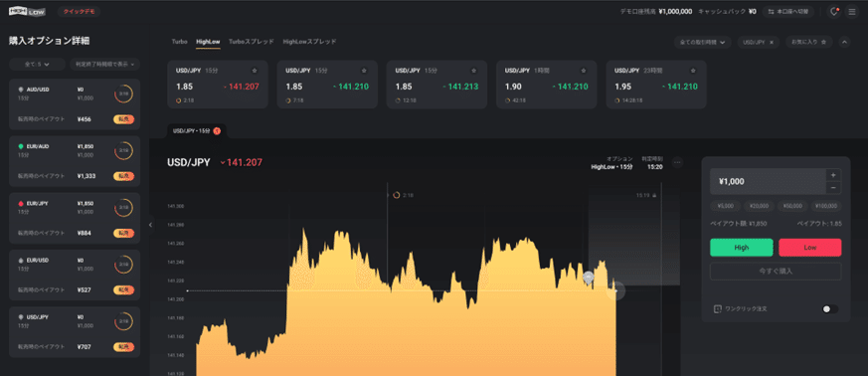The width and height of the screenshot is (868, 376).
Task: Choose the green High button
Action: click(x=742, y=248)
